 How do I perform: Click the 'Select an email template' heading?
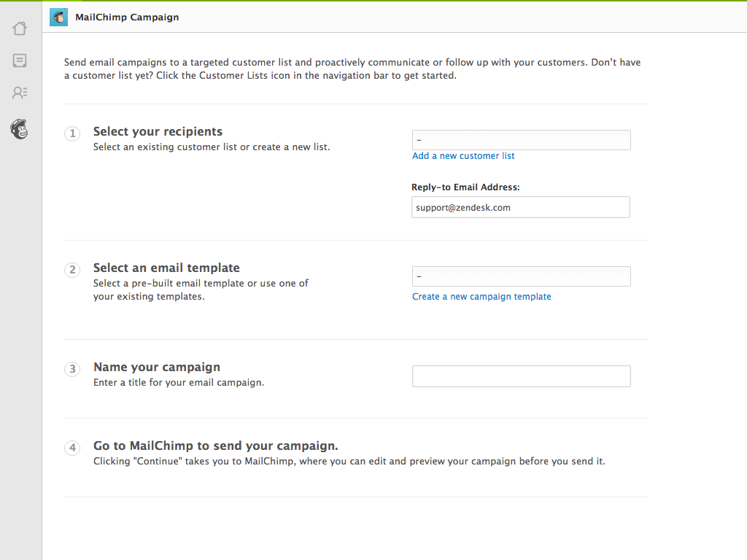[x=166, y=268]
